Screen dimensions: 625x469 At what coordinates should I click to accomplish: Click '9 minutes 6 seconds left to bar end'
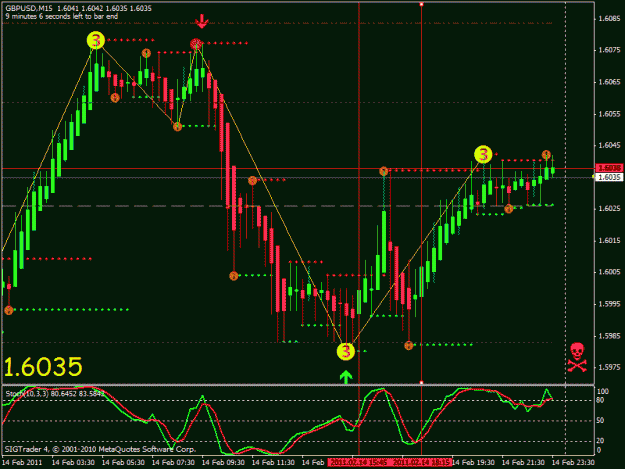point(62,16)
